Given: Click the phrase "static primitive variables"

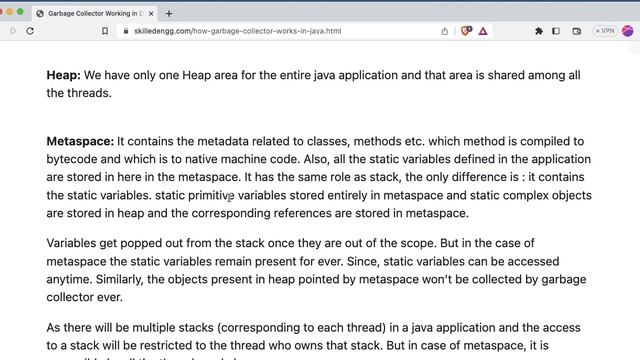Looking at the screenshot, I should pyautogui.click(x=221, y=195).
